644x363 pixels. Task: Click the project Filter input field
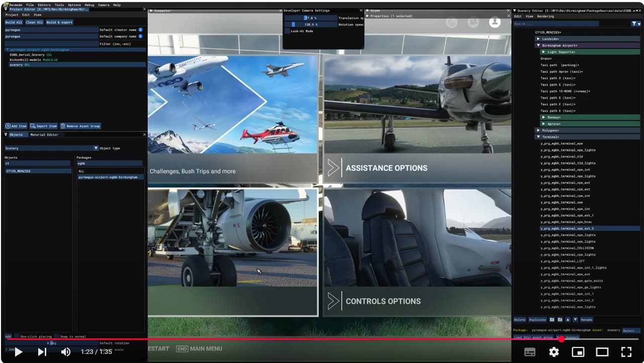(x=51, y=44)
